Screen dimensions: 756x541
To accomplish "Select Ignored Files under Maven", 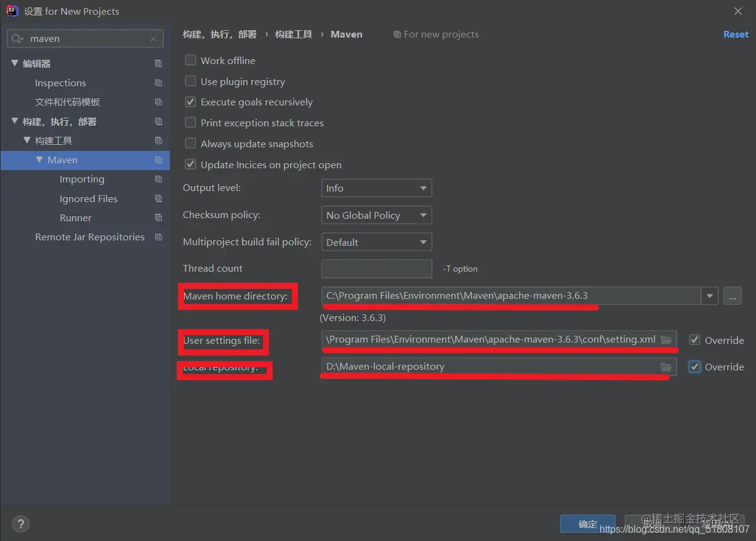I will click(88, 198).
